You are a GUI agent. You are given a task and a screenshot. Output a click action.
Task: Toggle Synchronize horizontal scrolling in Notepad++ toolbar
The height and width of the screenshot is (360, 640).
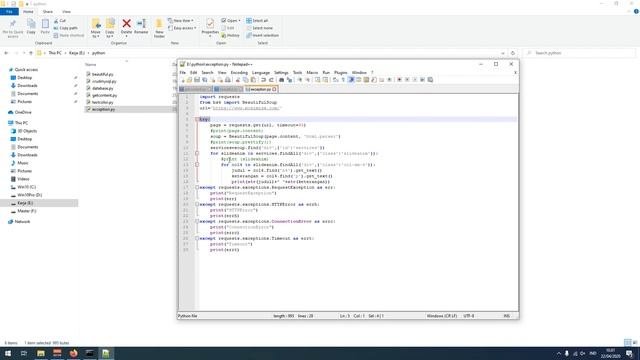point(325,80)
